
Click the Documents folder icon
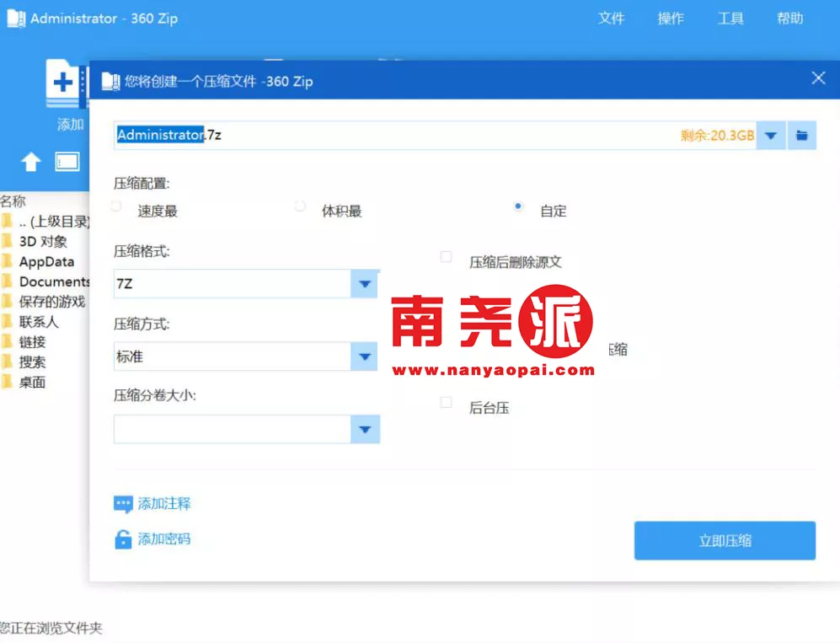(x=7, y=281)
